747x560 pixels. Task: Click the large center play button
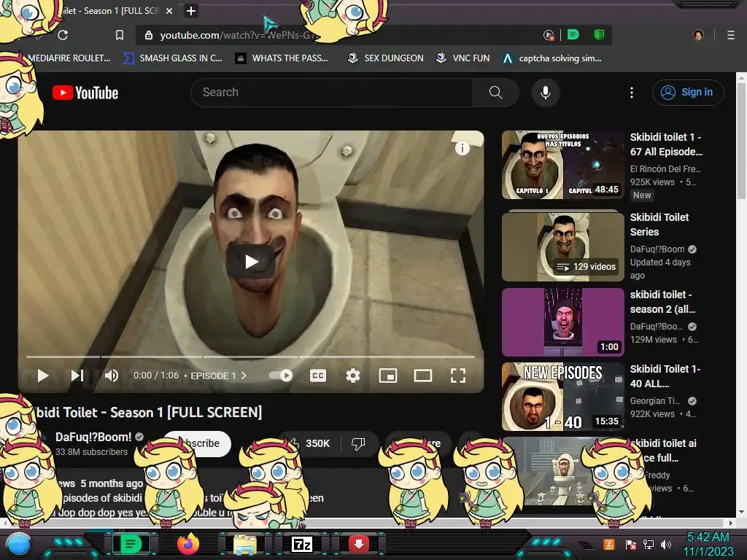pos(251,262)
